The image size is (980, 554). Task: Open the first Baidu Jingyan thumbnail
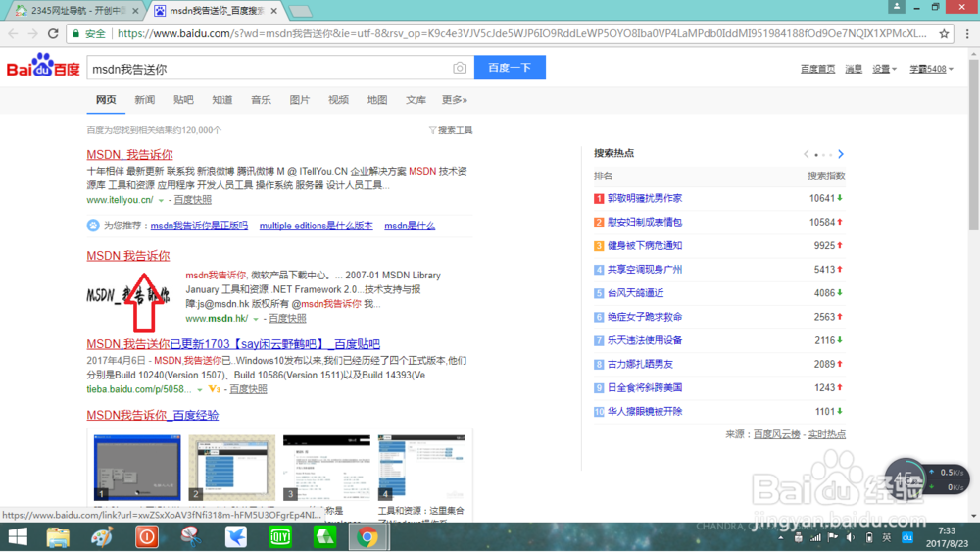point(137,468)
